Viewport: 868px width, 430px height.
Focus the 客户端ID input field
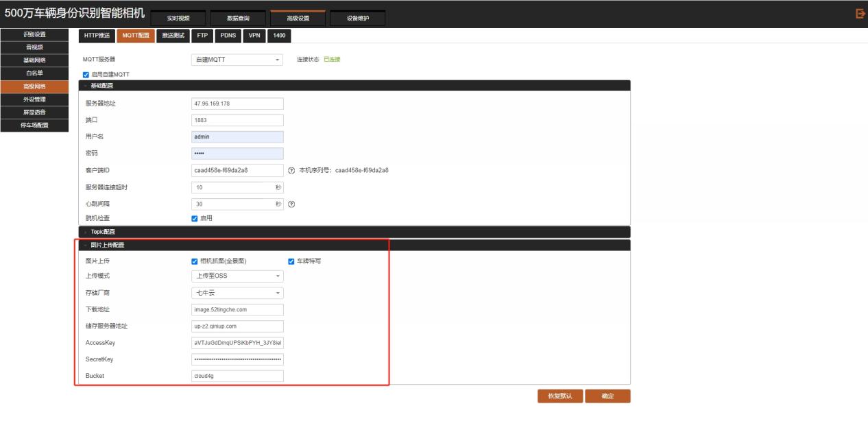[x=237, y=170]
